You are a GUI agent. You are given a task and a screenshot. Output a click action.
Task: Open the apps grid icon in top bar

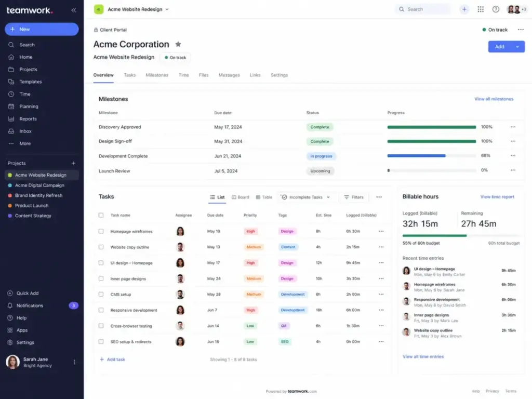481,9
